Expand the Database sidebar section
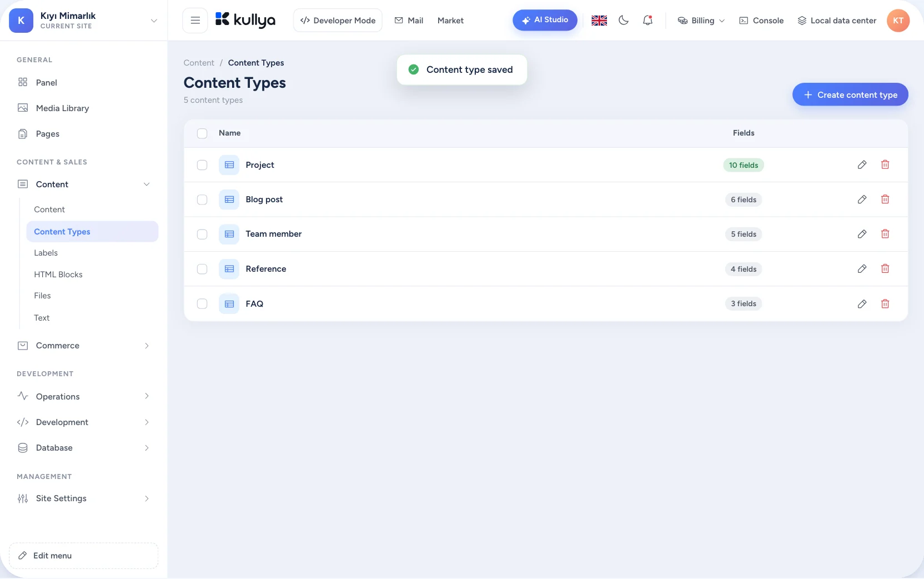This screenshot has height=579, width=924. [x=84, y=448]
